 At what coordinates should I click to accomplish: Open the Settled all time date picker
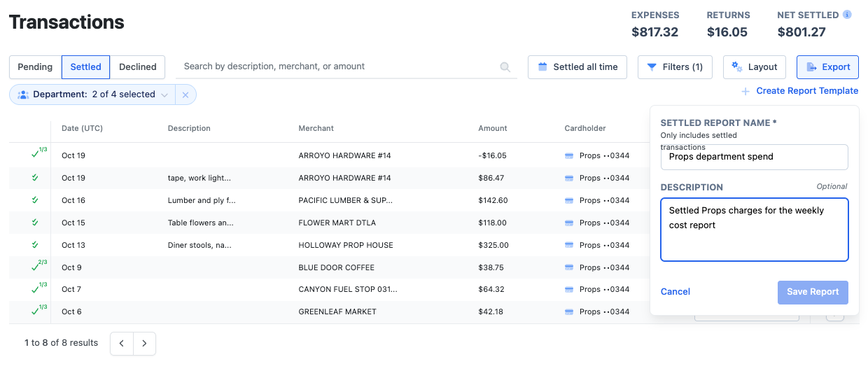tap(577, 67)
